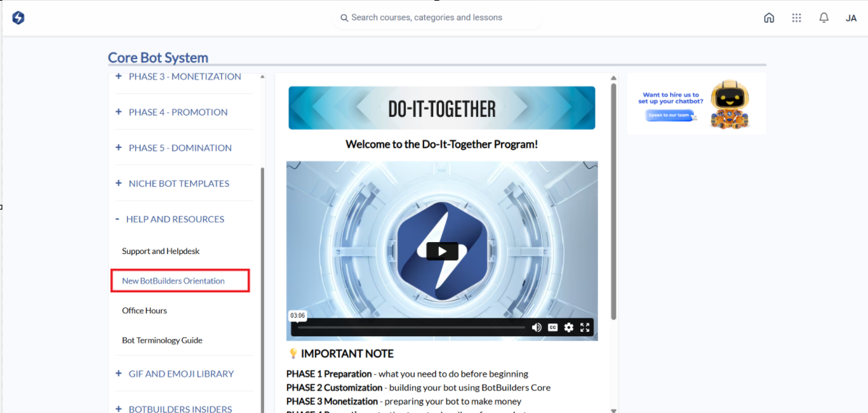The image size is (868, 413).
Task: Click the sidebar scrollbar up arrow
Action: pyautogui.click(x=262, y=78)
